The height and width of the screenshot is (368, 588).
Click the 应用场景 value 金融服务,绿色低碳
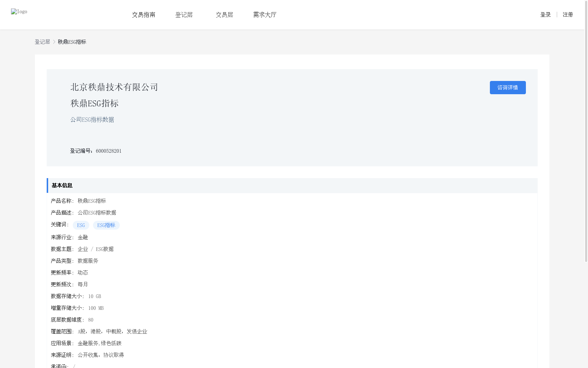point(100,343)
